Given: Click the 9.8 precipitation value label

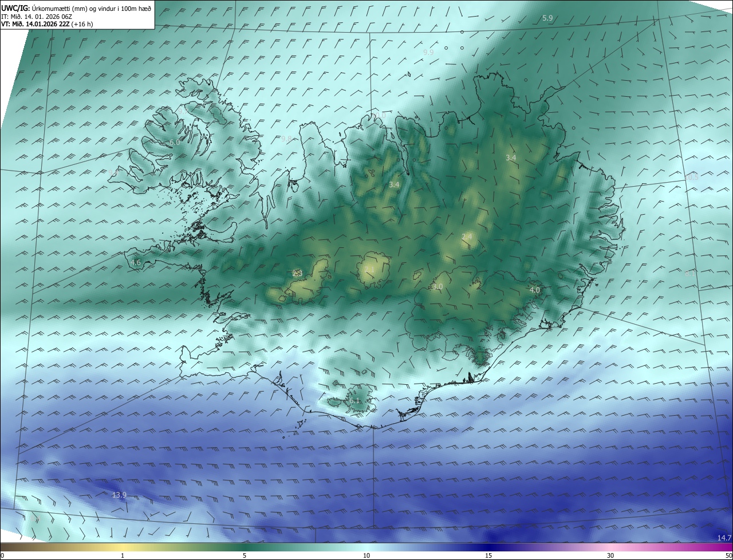Looking at the screenshot, I should pos(286,139).
